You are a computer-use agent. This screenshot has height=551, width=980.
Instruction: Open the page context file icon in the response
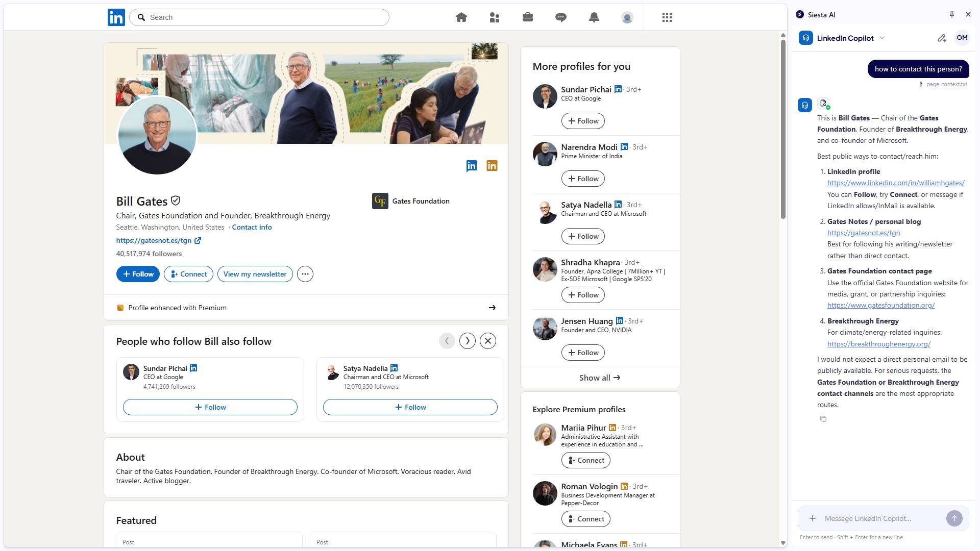[x=824, y=104]
